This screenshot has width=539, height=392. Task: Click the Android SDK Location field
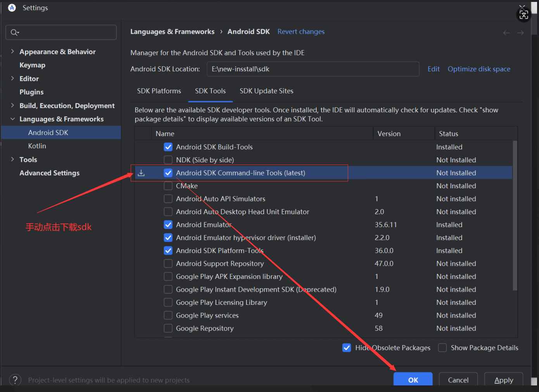point(313,69)
